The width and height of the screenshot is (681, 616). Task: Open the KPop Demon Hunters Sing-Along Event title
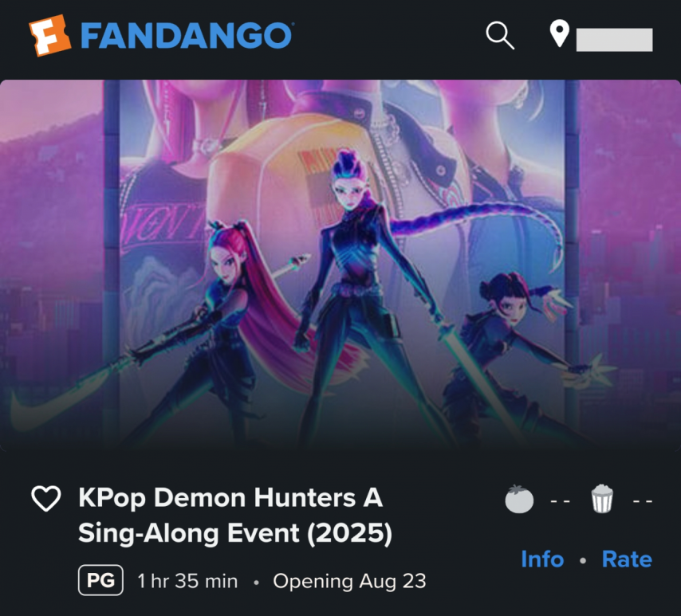235,516
